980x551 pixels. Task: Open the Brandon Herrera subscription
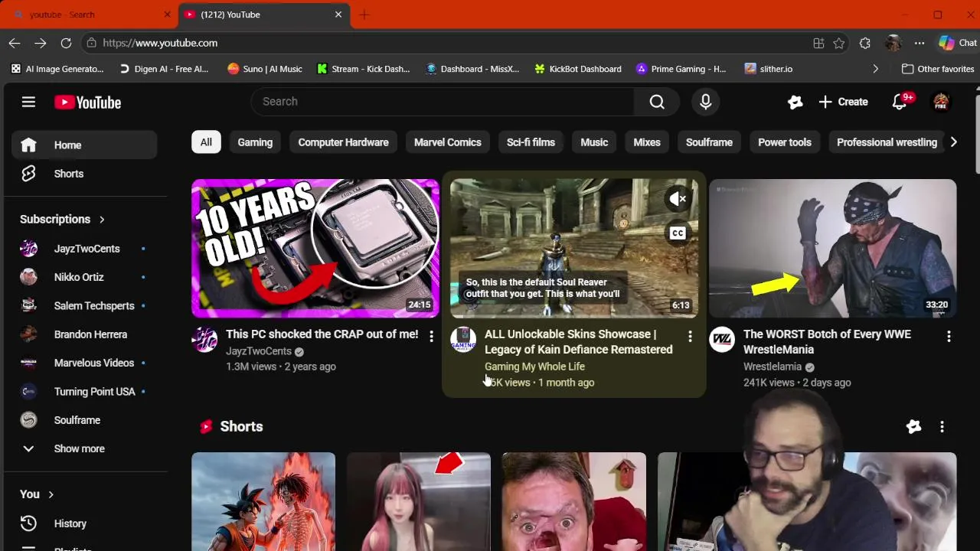84,334
